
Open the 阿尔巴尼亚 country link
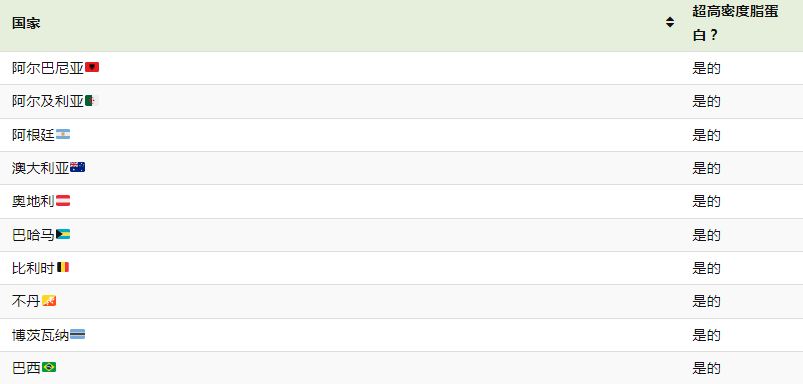pyautogui.click(x=48, y=68)
